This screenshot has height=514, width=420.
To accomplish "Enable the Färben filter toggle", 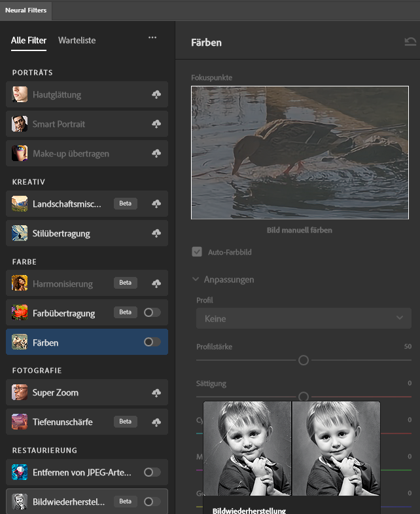I will point(152,342).
